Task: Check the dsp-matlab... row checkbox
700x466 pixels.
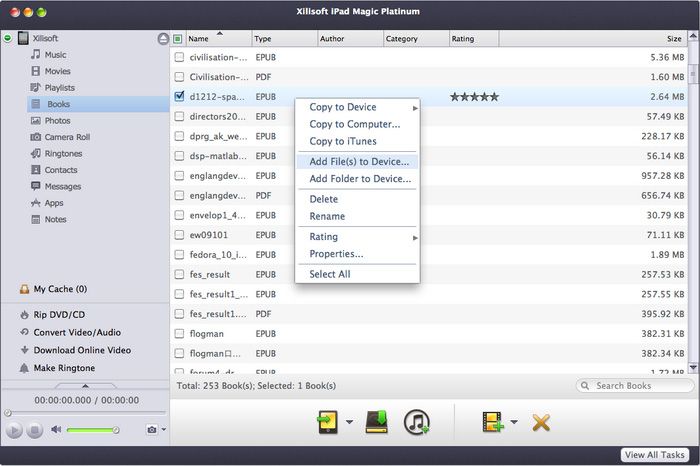Action: (x=179, y=156)
